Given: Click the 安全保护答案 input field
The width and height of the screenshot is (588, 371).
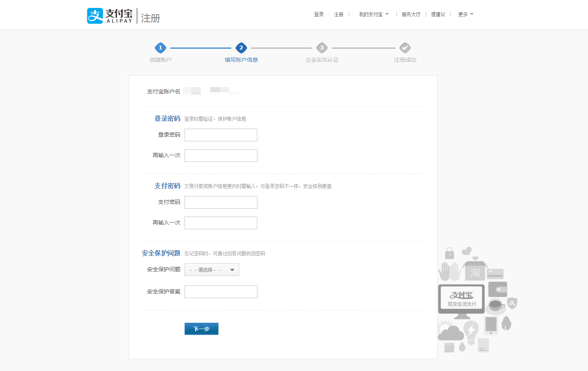Looking at the screenshot, I should pos(221,292).
